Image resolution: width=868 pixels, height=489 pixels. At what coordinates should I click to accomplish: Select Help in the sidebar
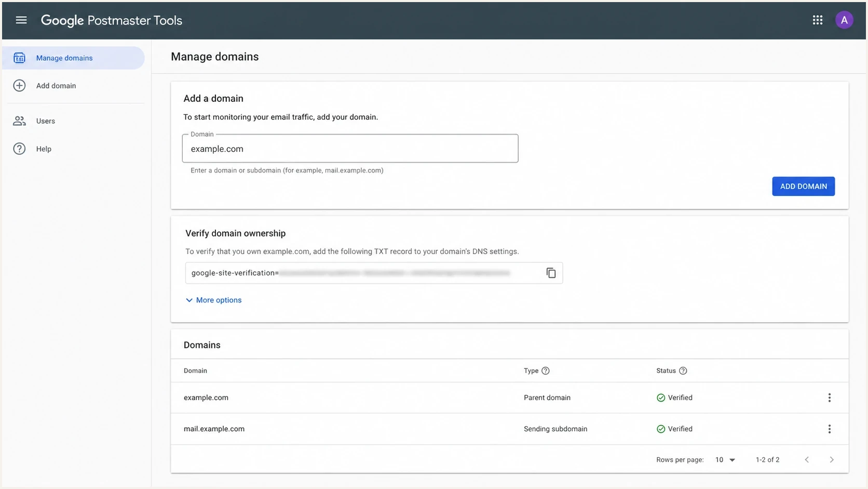pyautogui.click(x=73, y=149)
